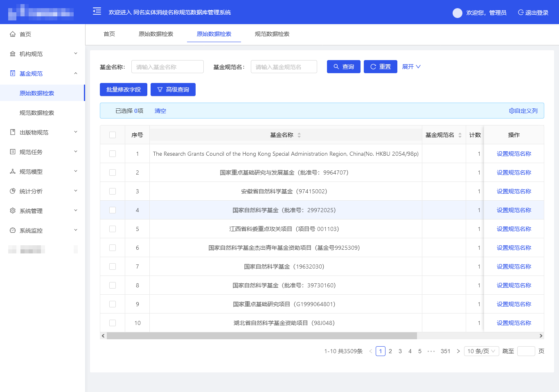Toggle the select-all checkbox in table header
The height and width of the screenshot is (392, 559).
point(113,135)
